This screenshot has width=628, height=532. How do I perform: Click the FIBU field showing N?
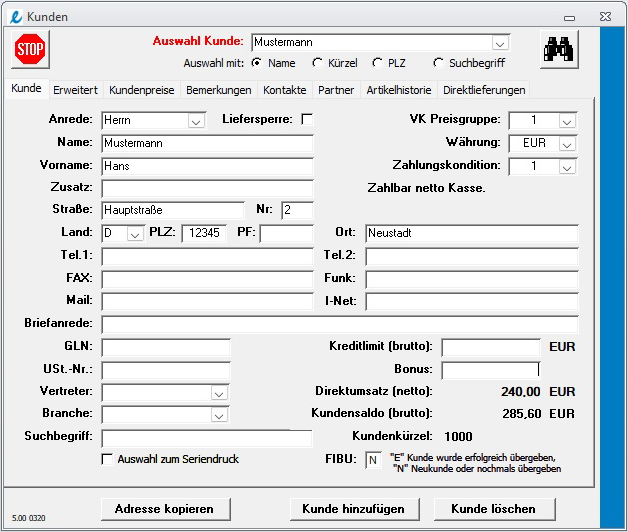pyautogui.click(x=373, y=460)
